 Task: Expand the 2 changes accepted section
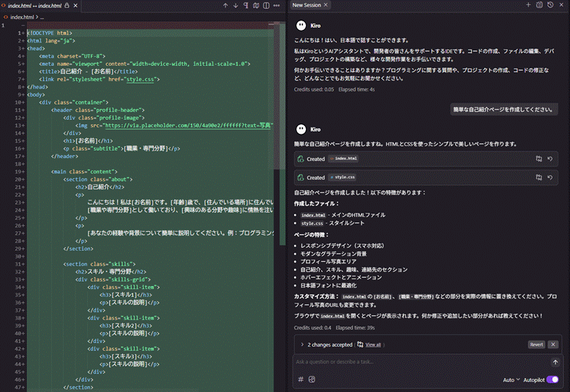302,344
